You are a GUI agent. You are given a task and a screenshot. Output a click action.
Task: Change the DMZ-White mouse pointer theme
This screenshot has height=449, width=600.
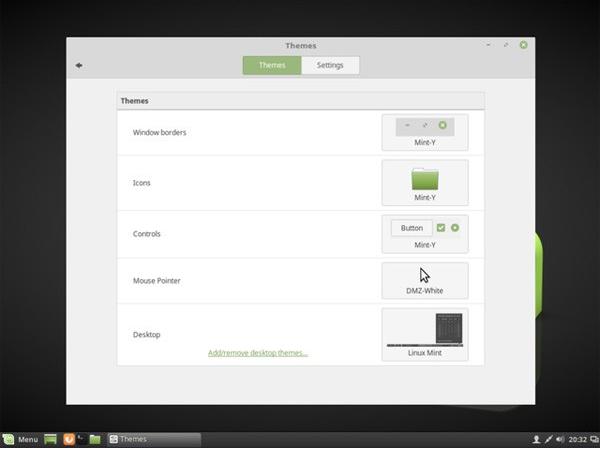click(424, 280)
